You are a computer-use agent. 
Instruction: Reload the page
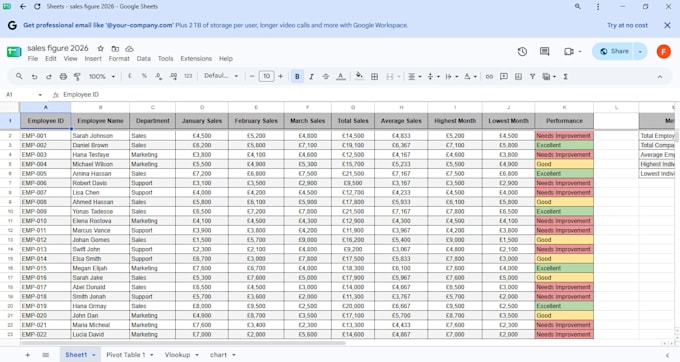point(37,7)
